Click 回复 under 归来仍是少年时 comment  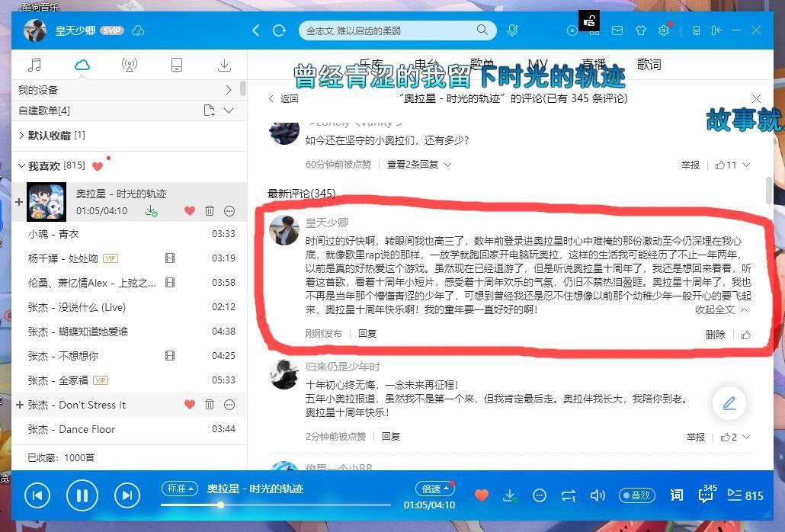pos(391,437)
